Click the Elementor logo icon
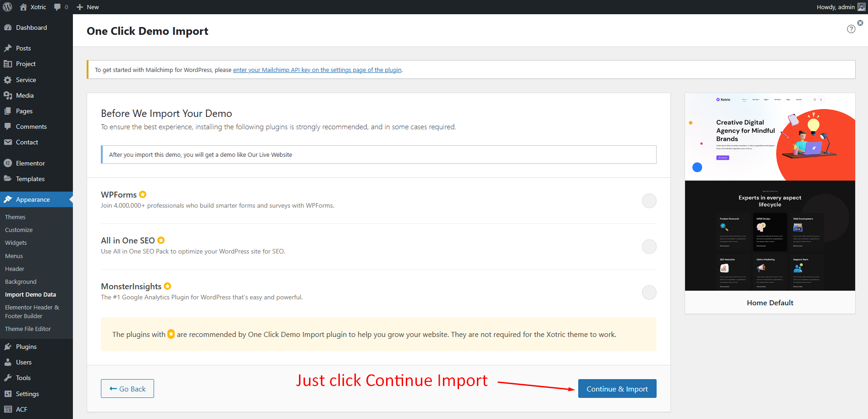The height and width of the screenshot is (419, 868). (8, 163)
